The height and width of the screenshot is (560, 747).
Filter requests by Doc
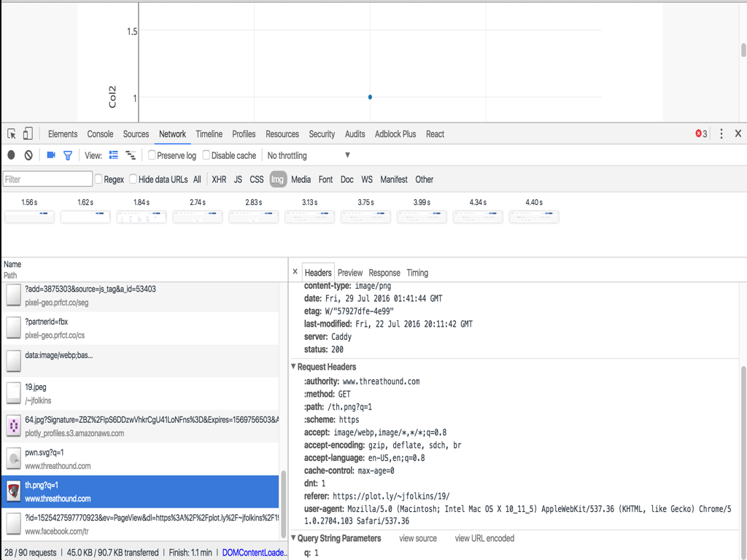pyautogui.click(x=347, y=179)
